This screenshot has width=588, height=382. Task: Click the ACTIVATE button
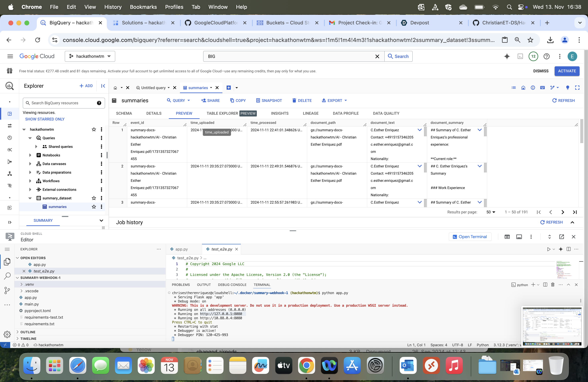(x=567, y=71)
